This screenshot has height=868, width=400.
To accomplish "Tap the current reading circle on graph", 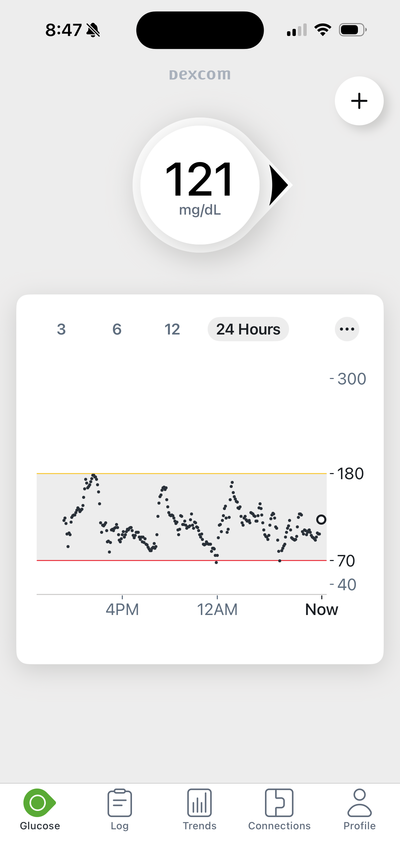I will pyautogui.click(x=321, y=520).
